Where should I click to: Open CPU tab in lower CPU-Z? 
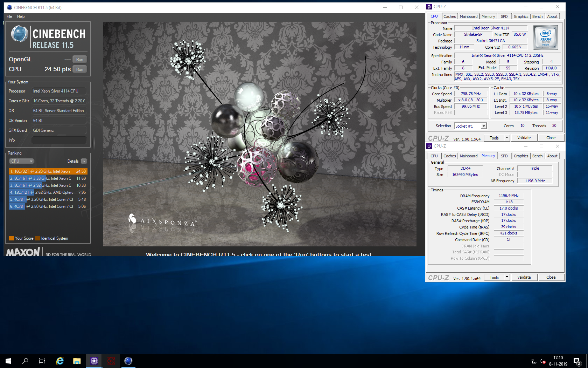pyautogui.click(x=434, y=156)
